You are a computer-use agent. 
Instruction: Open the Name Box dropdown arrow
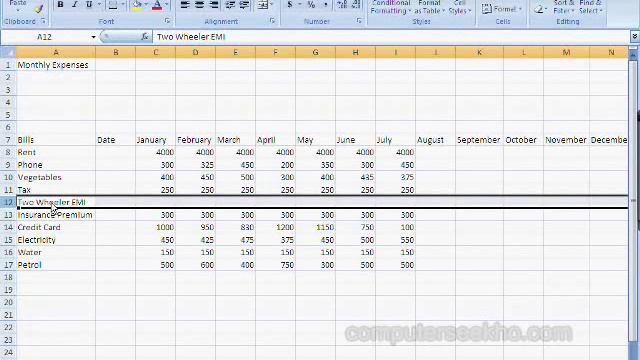(x=93, y=37)
